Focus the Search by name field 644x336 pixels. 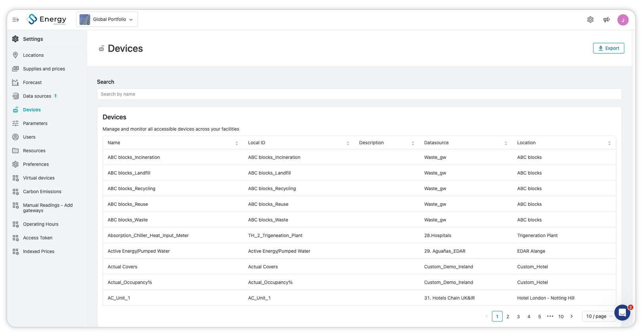click(359, 94)
